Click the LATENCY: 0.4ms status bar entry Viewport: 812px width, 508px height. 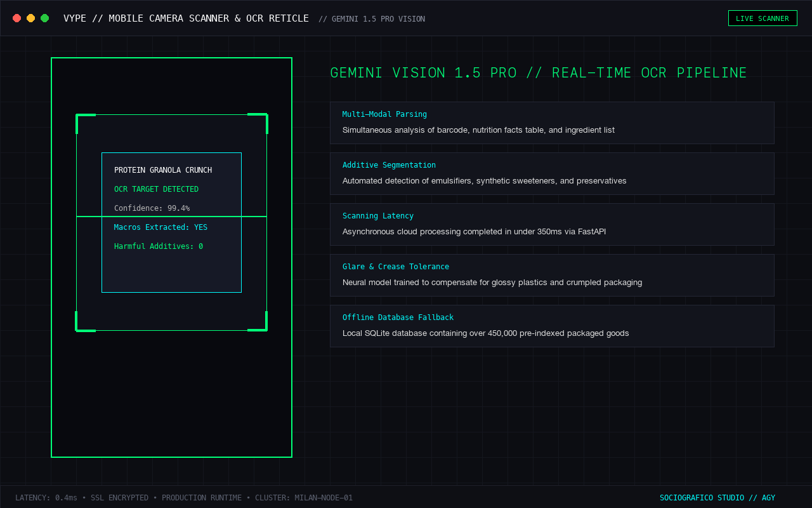click(46, 498)
